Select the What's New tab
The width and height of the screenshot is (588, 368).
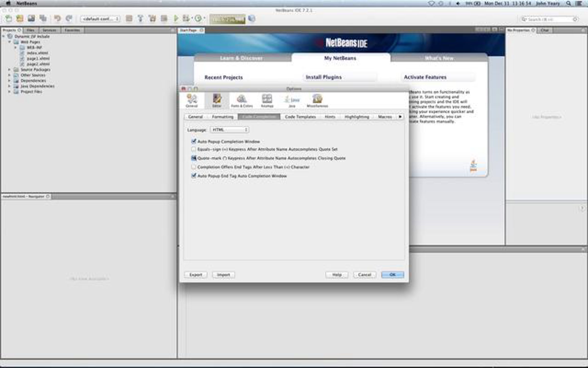(x=439, y=58)
